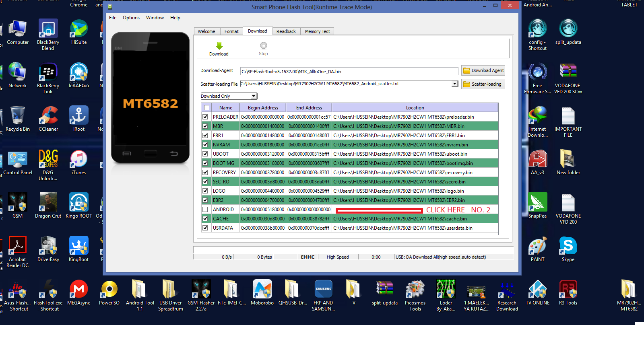Uncheck the PRELOADER partition row

205,117
